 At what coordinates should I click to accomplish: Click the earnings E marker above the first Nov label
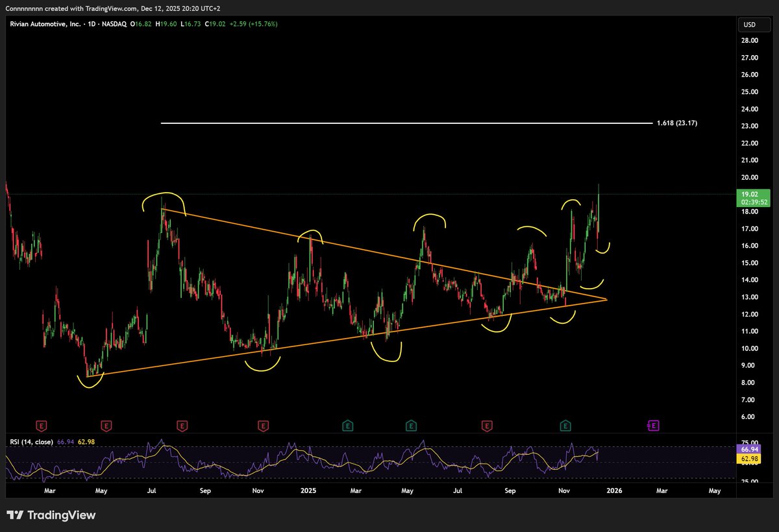[x=263, y=426]
